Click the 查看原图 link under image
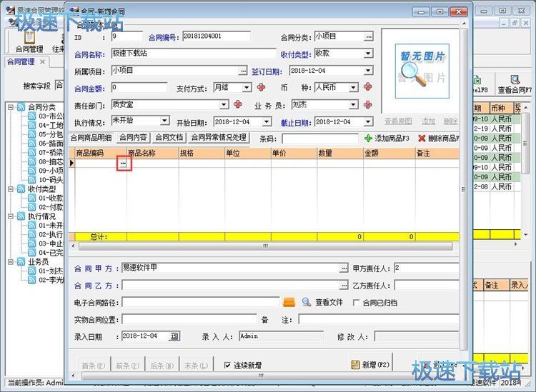Image resolution: width=536 pixels, height=392 pixels. pos(398,121)
